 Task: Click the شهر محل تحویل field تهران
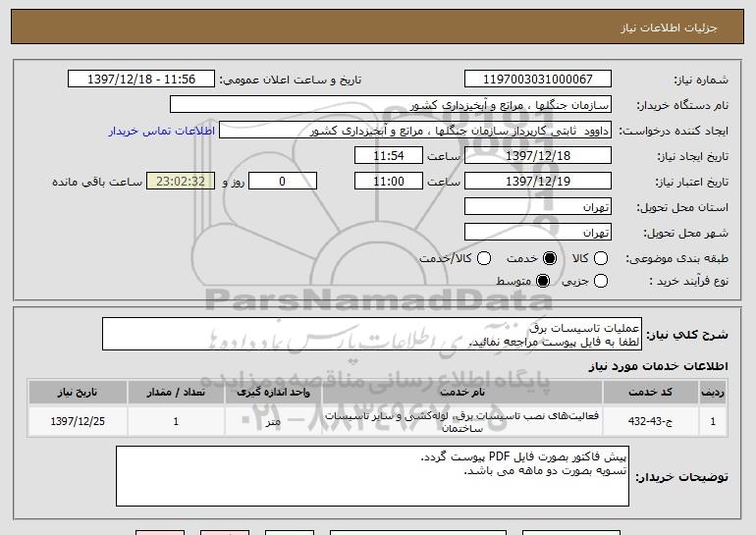(x=538, y=233)
